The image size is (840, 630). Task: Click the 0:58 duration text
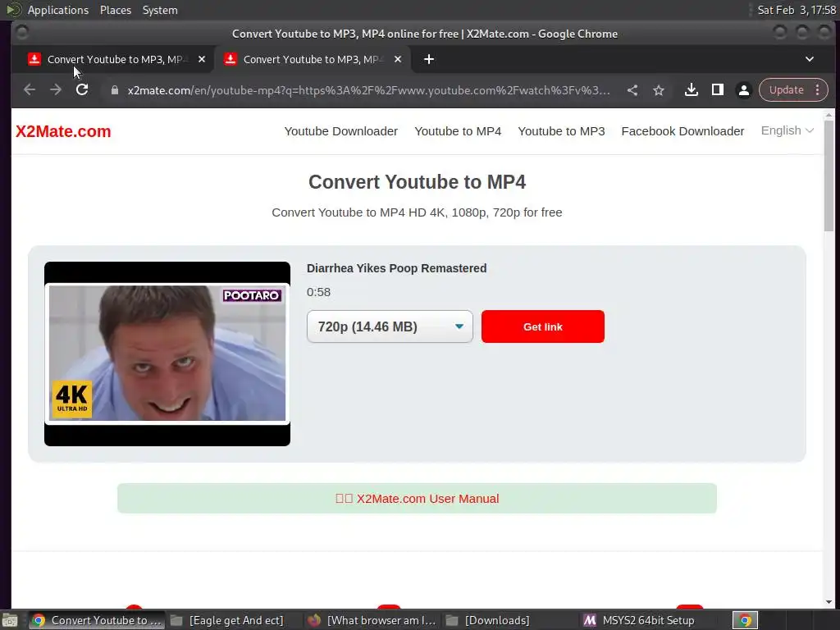click(x=319, y=292)
